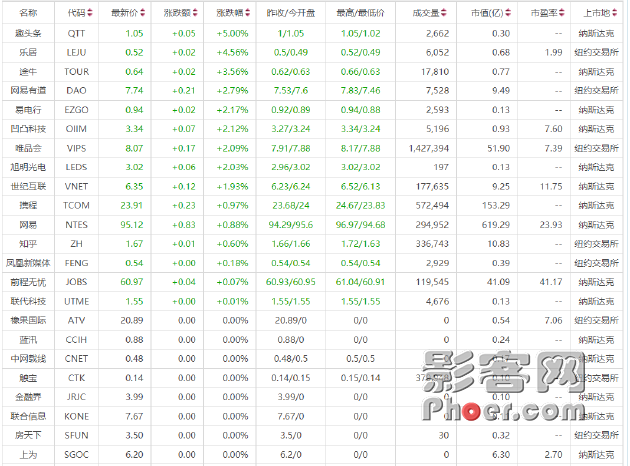Click latest price 23.91
630x466 pixels.
[x=132, y=206]
